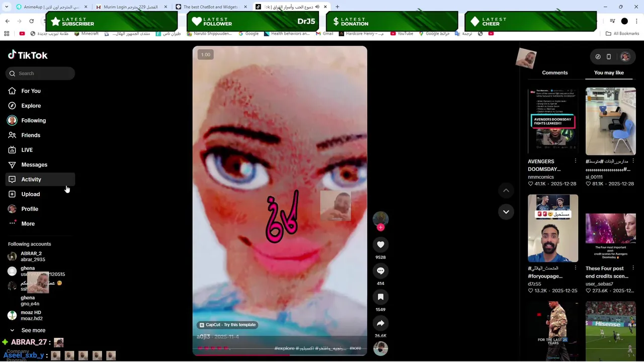Viewport: 644px width, 362px height.
Task: Open the Four post end credits thumbnail
Action: click(611, 228)
